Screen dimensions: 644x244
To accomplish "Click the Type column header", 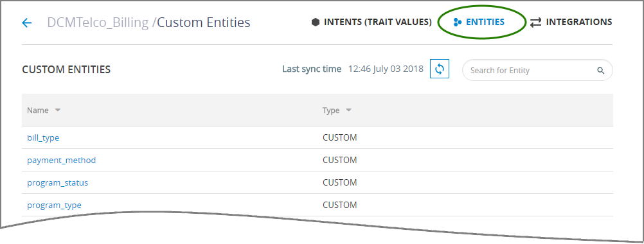I will (x=331, y=110).
